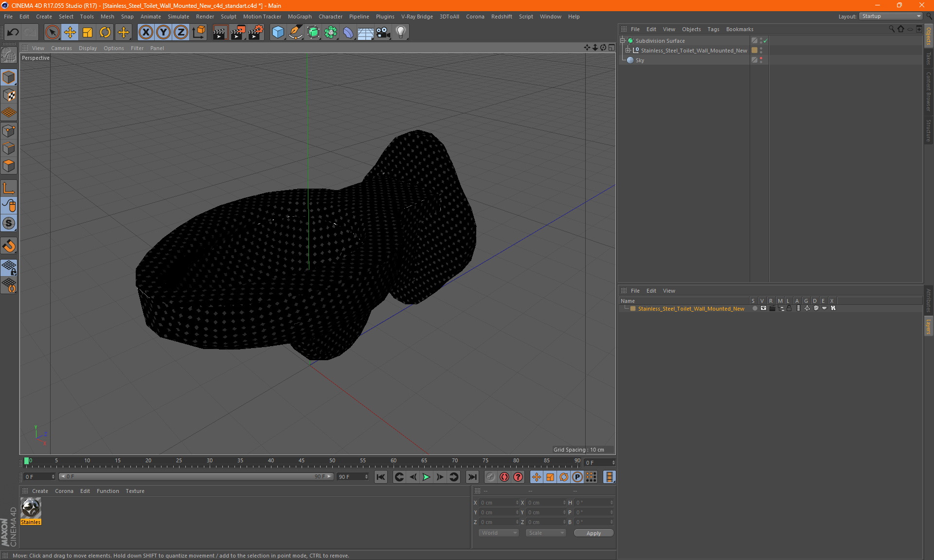The image size is (934, 560).
Task: Click the coordinate system icon
Action: point(198,32)
